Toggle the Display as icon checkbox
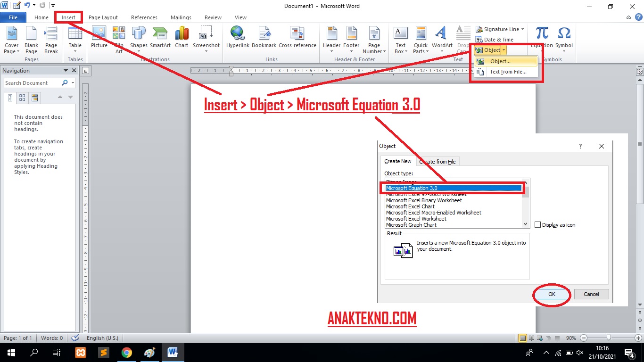Viewport: 644px width, 362px height. (538, 225)
